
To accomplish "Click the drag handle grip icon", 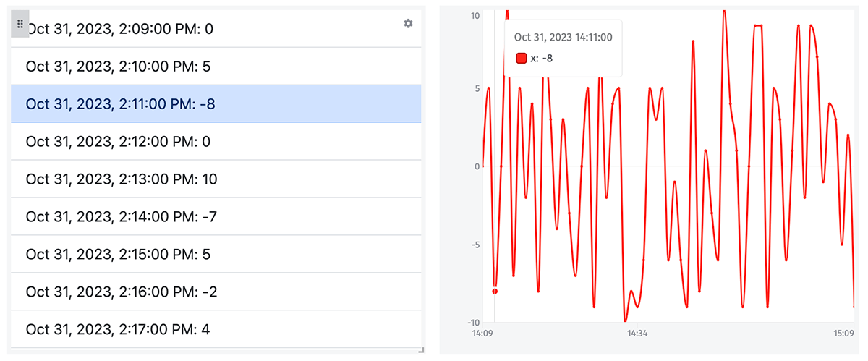I will [20, 24].
